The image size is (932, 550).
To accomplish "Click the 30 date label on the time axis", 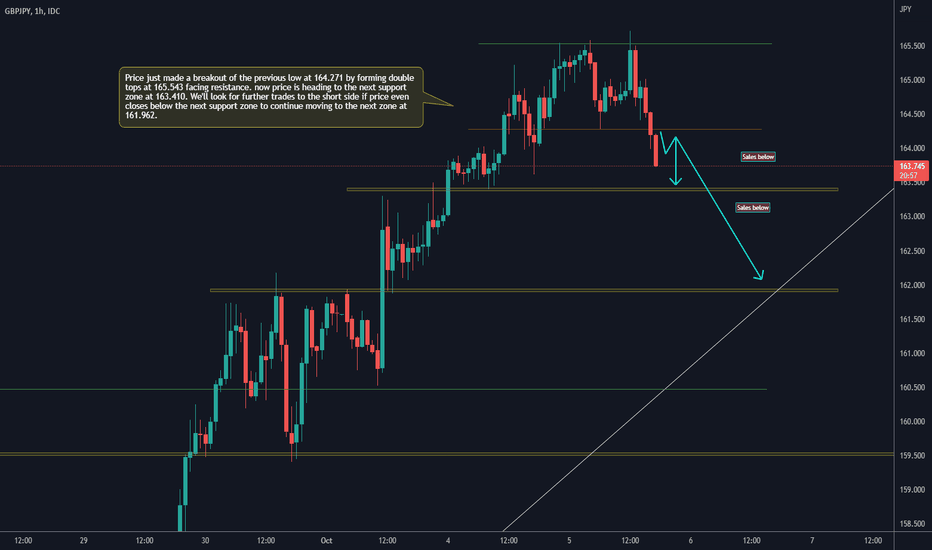I will point(205,540).
